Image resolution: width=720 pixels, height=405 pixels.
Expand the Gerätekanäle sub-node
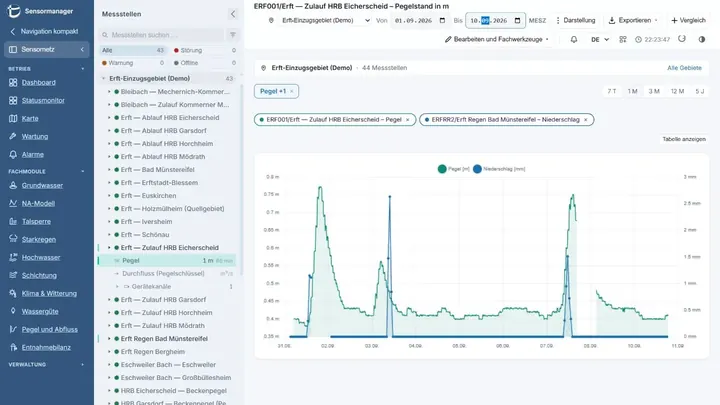[117, 287]
